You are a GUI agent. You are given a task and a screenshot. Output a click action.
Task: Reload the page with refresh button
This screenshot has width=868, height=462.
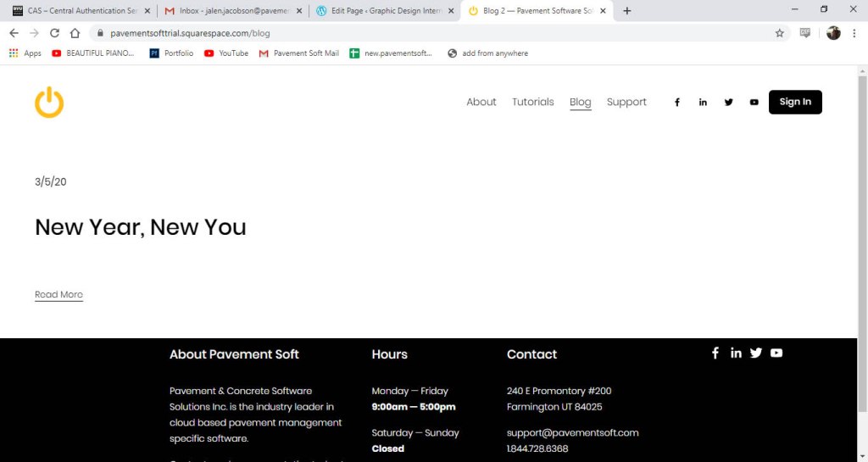coord(54,33)
